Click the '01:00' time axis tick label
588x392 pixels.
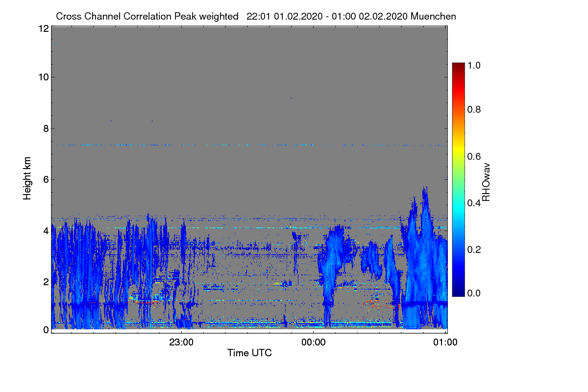tap(445, 343)
